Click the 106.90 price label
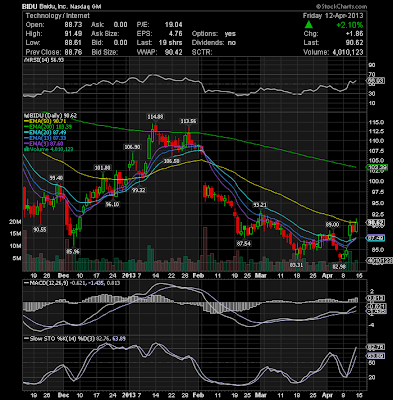 (132, 147)
